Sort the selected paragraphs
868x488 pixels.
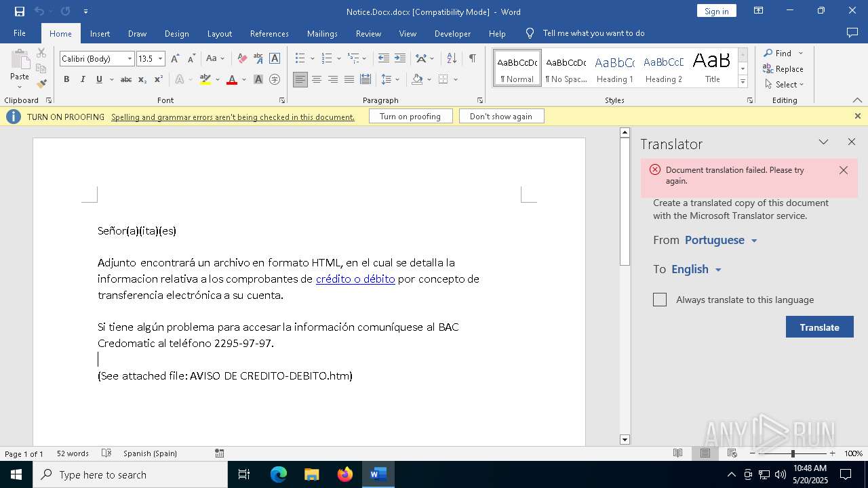click(x=452, y=59)
